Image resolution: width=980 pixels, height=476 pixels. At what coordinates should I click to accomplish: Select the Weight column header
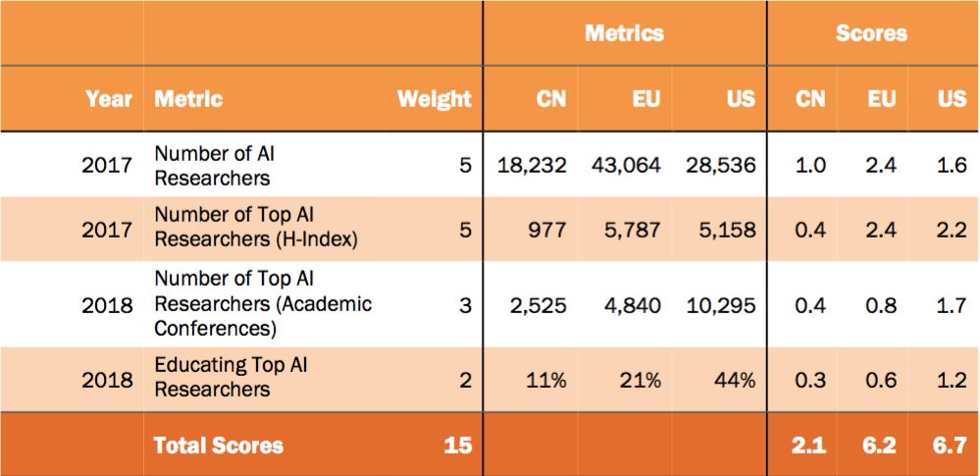pos(434,99)
